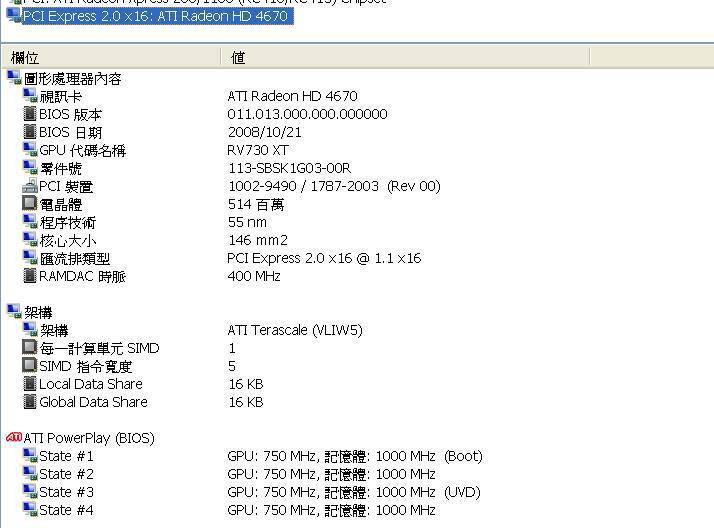Select the value ATI Terascale (VLIW5)
This screenshot has height=528, width=714.
tap(295, 330)
